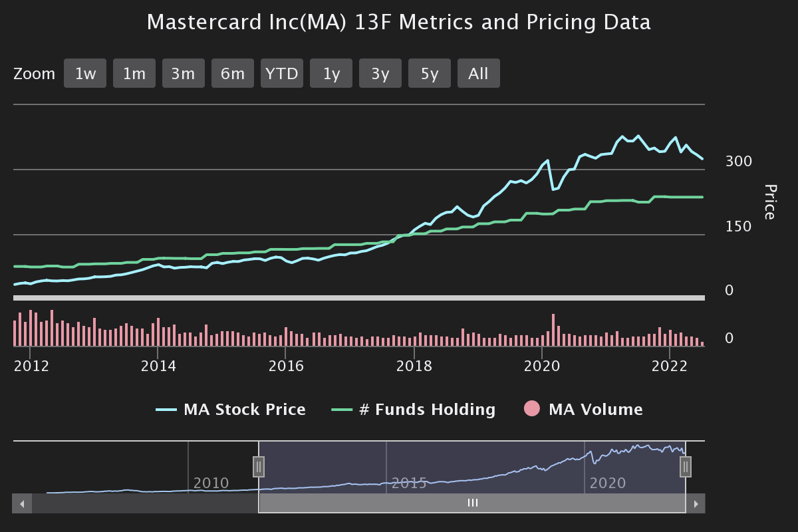Image resolution: width=798 pixels, height=532 pixels.
Task: Click the scrollbar left arrow
Action: (x=22, y=503)
